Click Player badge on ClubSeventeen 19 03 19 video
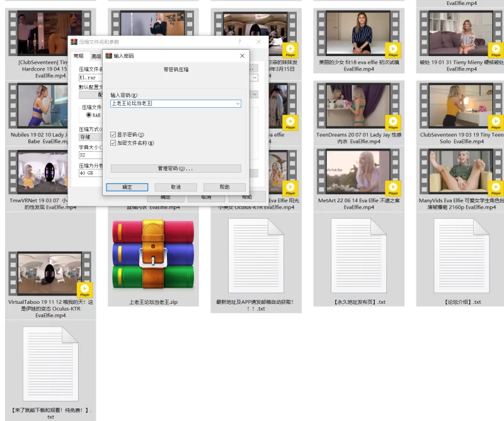 pos(496,122)
